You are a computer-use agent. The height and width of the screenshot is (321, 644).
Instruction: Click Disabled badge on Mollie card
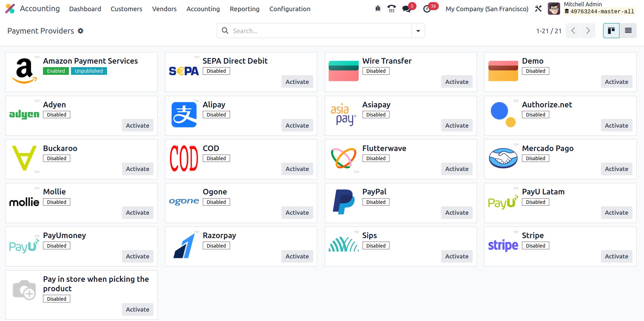[x=57, y=202]
